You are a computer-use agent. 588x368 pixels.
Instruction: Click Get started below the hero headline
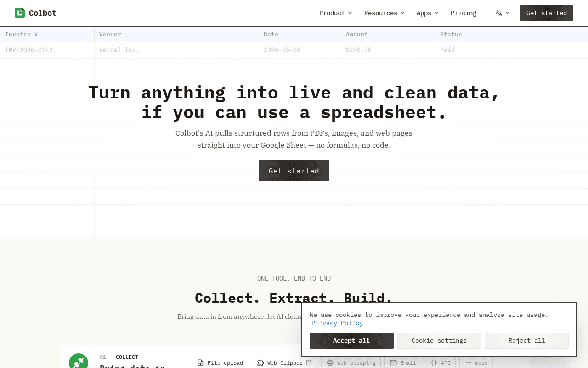pyautogui.click(x=294, y=171)
